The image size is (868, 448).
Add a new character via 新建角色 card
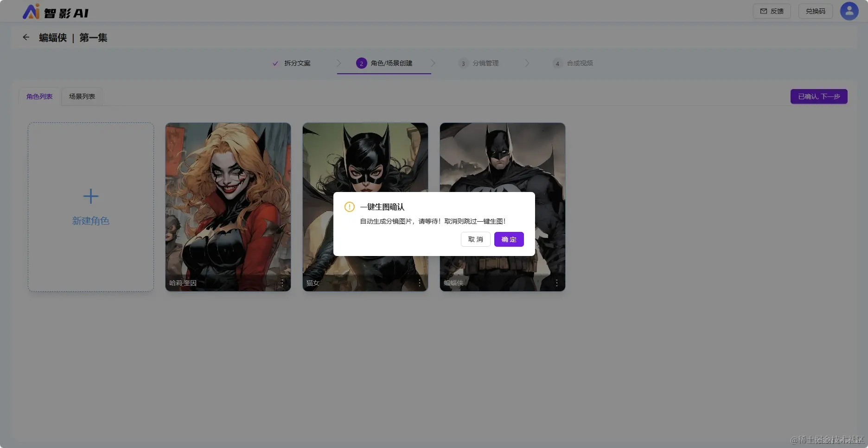(91, 207)
